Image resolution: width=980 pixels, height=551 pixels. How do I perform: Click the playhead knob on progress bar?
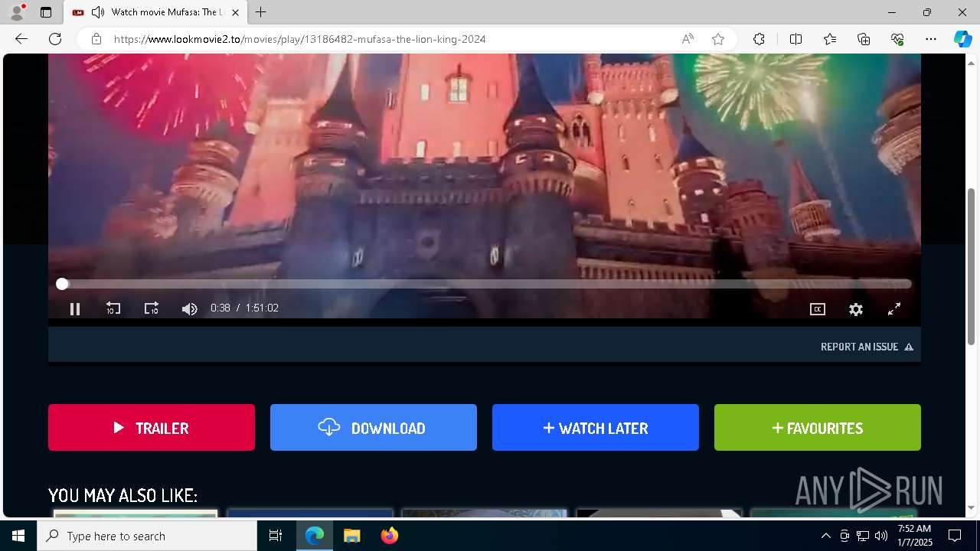point(62,284)
